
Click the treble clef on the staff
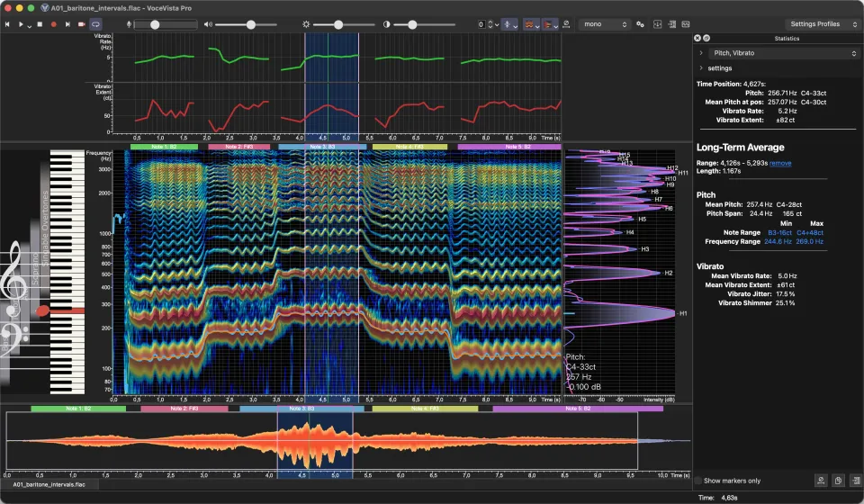click(13, 278)
